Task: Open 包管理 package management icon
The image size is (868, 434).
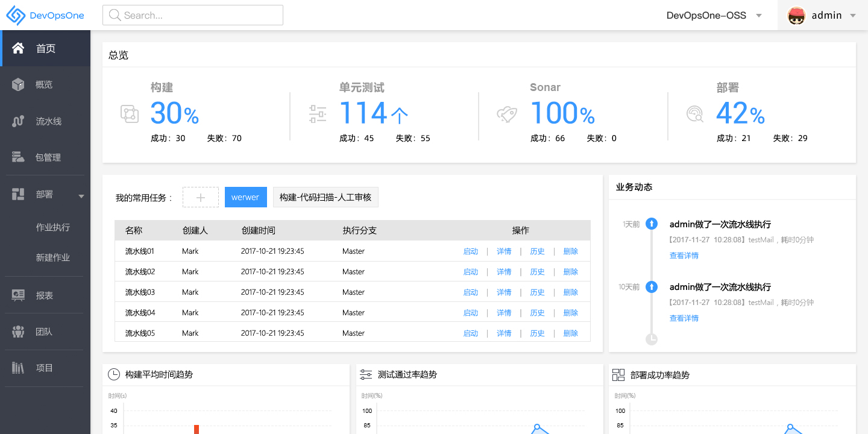Action: [18, 157]
